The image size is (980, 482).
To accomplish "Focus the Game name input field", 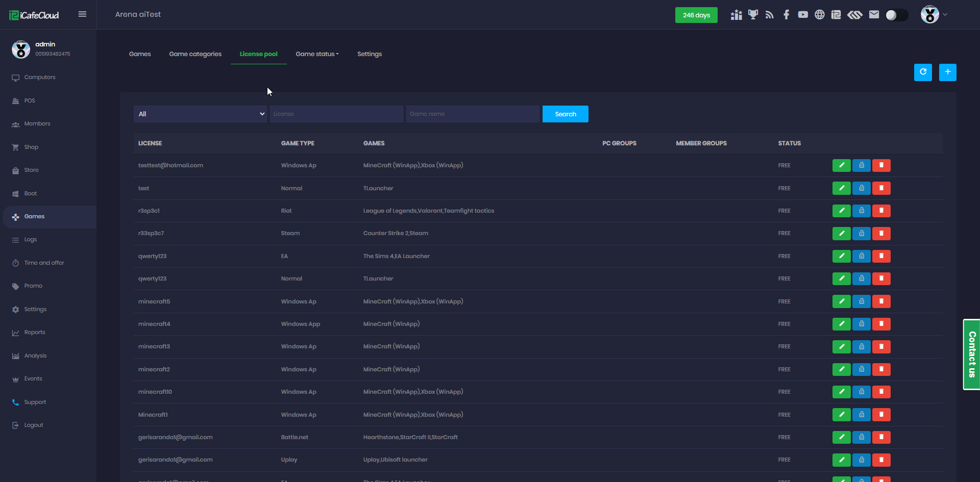I will pyautogui.click(x=473, y=114).
